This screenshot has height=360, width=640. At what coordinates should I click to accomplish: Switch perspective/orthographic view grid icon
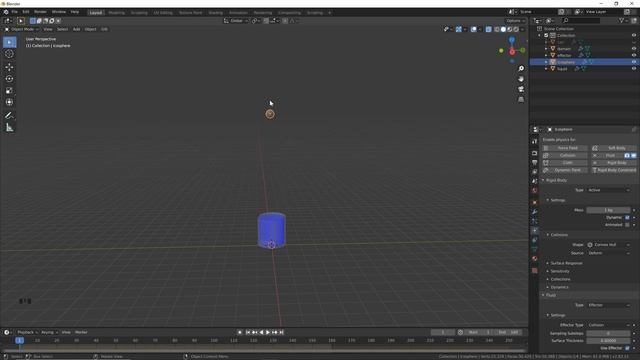(521, 99)
